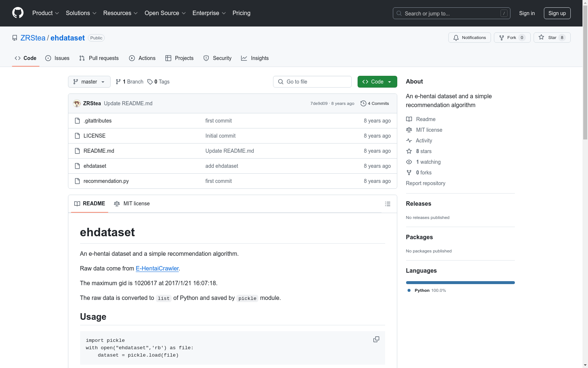Image resolution: width=588 pixels, height=368 pixels.
Task: Click the Sign up button
Action: tap(557, 13)
